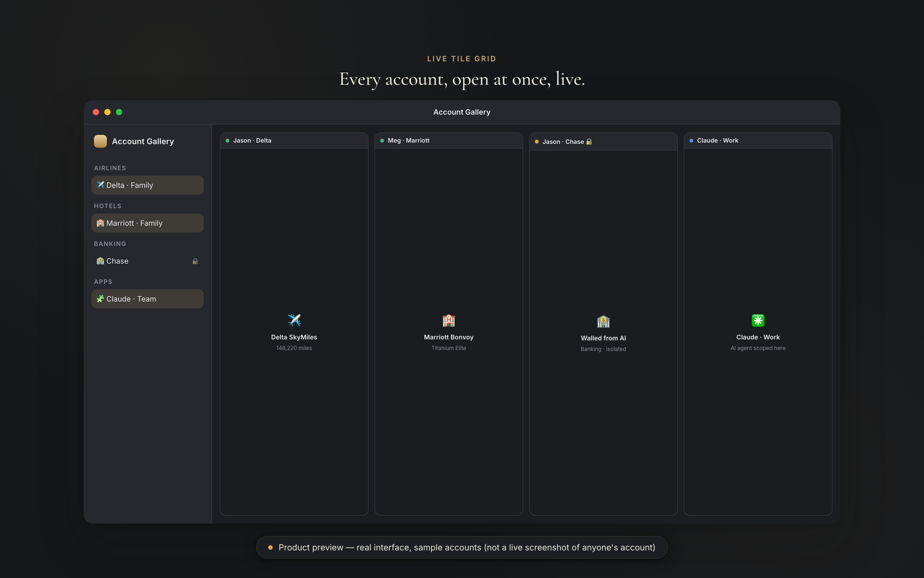
Task: Close the window with the red button
Action: tap(96, 112)
